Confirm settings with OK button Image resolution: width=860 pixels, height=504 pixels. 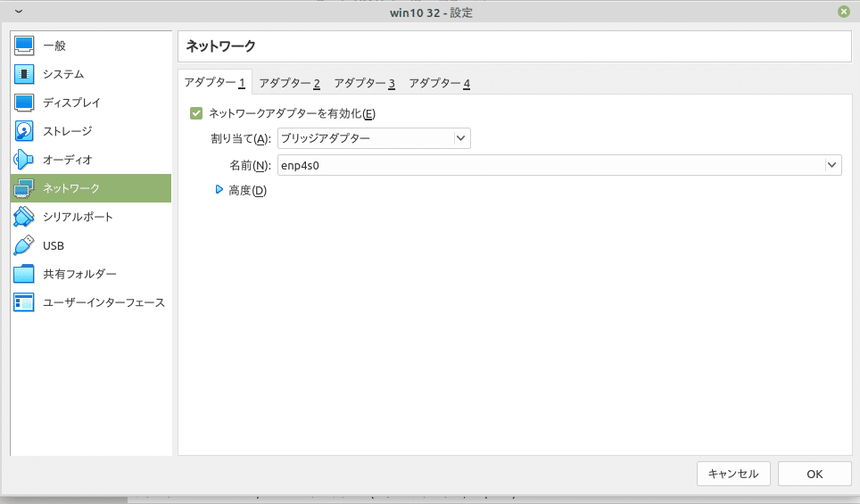[x=815, y=474]
